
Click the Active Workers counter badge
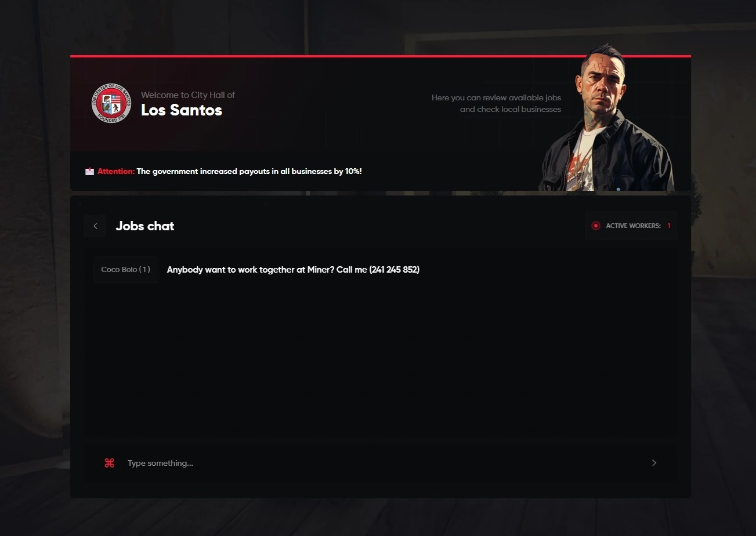coord(631,226)
